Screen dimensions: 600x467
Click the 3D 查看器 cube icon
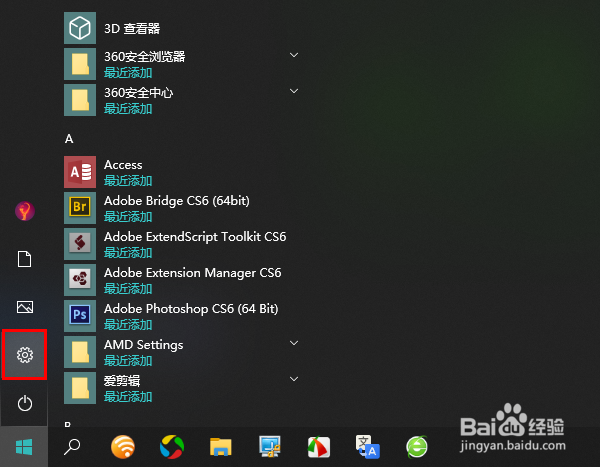(80, 28)
